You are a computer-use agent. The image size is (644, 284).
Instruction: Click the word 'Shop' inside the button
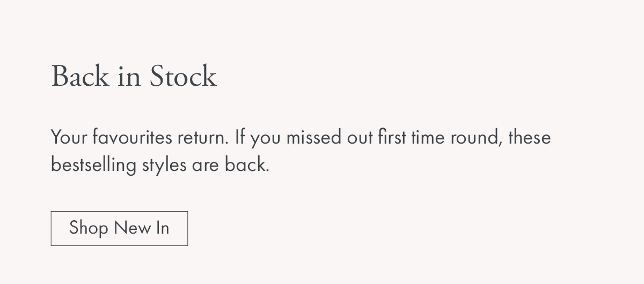point(89,228)
